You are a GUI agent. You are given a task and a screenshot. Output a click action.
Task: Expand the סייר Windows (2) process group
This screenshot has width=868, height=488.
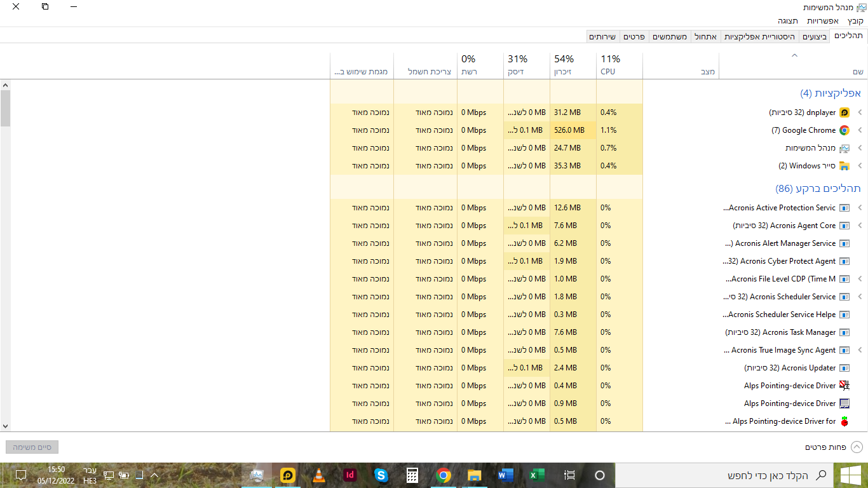click(860, 166)
